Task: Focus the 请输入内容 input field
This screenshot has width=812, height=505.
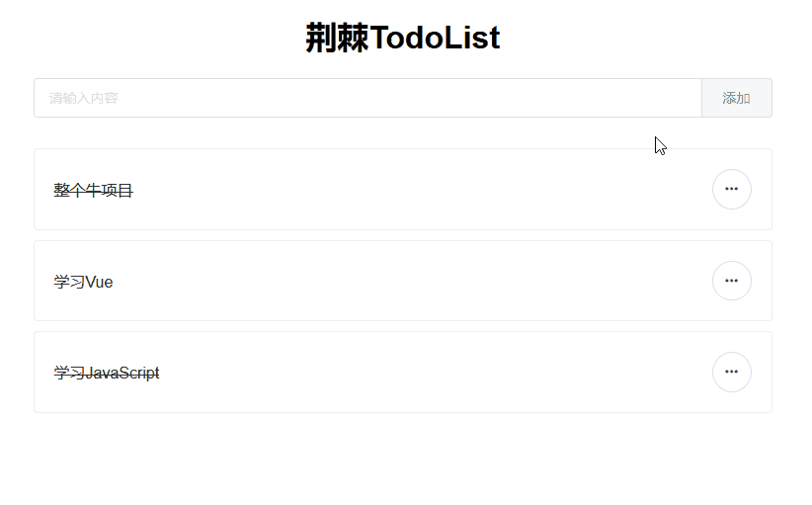Action: tap(367, 98)
